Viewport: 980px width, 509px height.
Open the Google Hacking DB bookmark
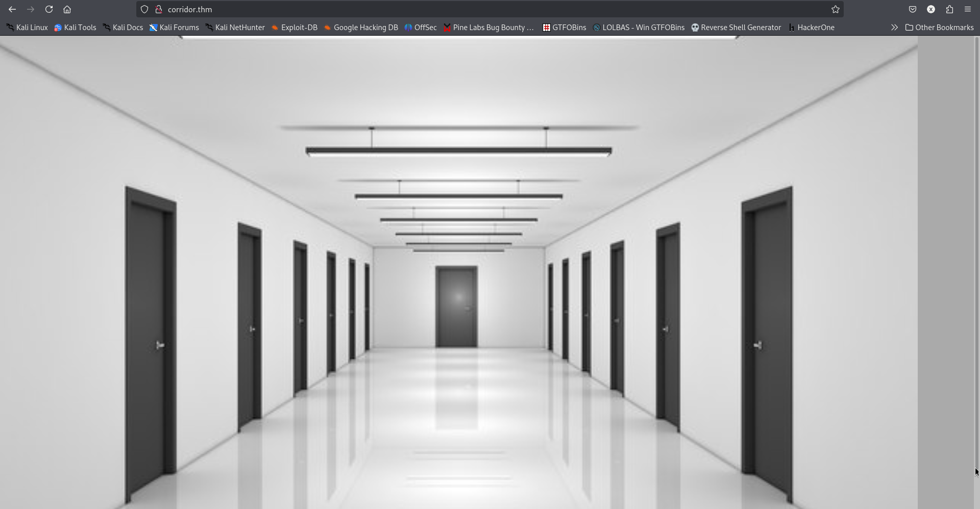[361, 28]
